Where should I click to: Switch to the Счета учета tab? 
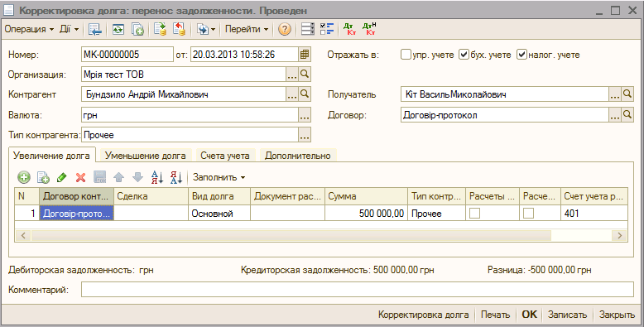pos(225,156)
